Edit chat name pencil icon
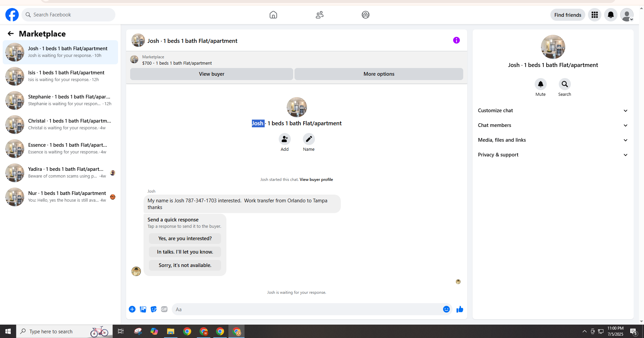This screenshot has height=338, width=644. [x=309, y=139]
